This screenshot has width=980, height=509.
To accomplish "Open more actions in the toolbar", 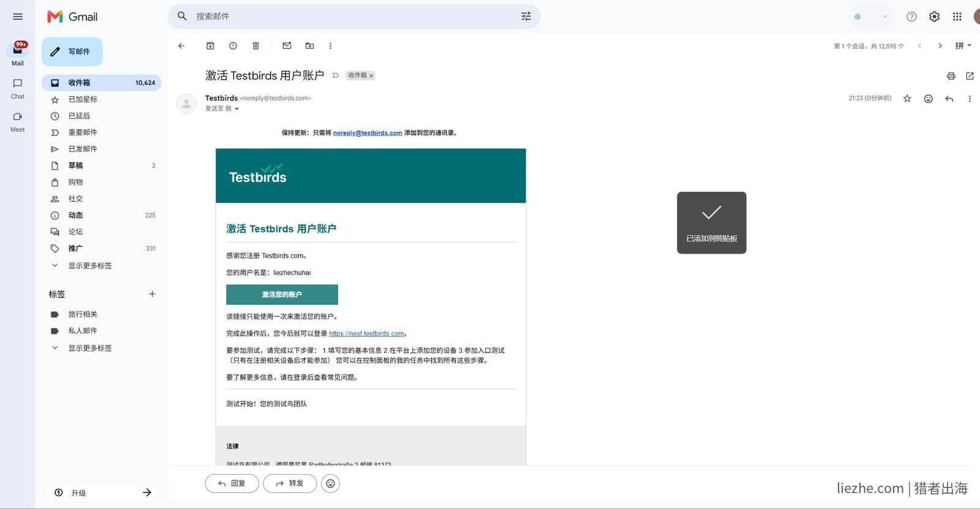I will coord(330,46).
